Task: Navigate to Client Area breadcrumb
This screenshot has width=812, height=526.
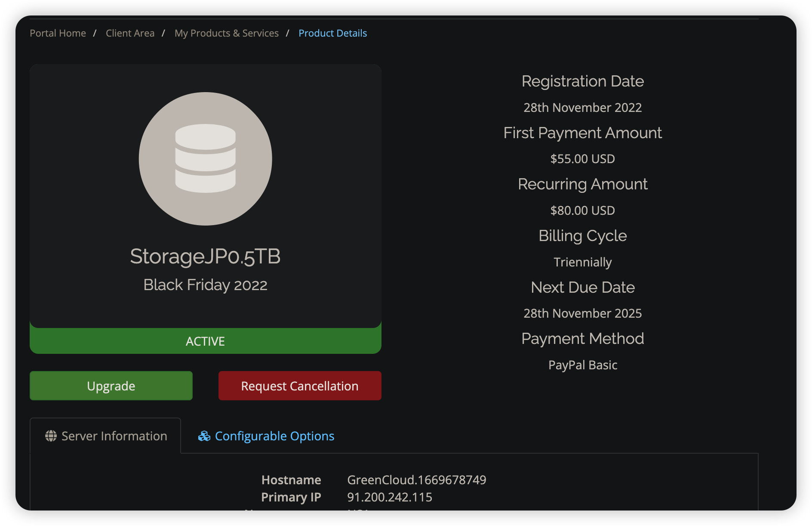Action: coord(130,33)
